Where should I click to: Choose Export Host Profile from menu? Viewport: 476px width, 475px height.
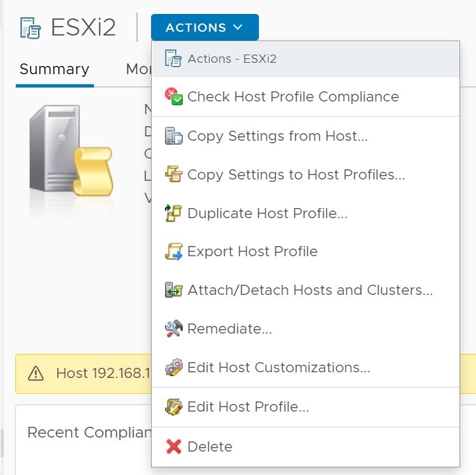point(252,252)
